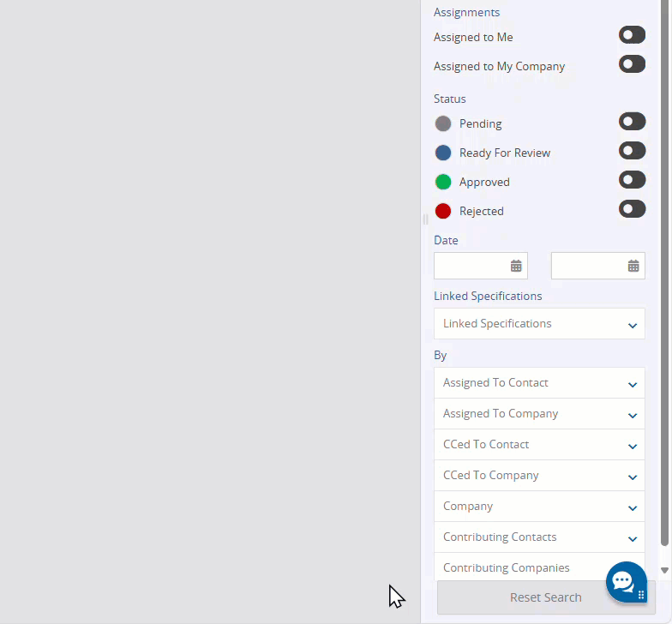672x624 pixels.
Task: Turn on the Pending status filter
Action: pyautogui.click(x=632, y=122)
